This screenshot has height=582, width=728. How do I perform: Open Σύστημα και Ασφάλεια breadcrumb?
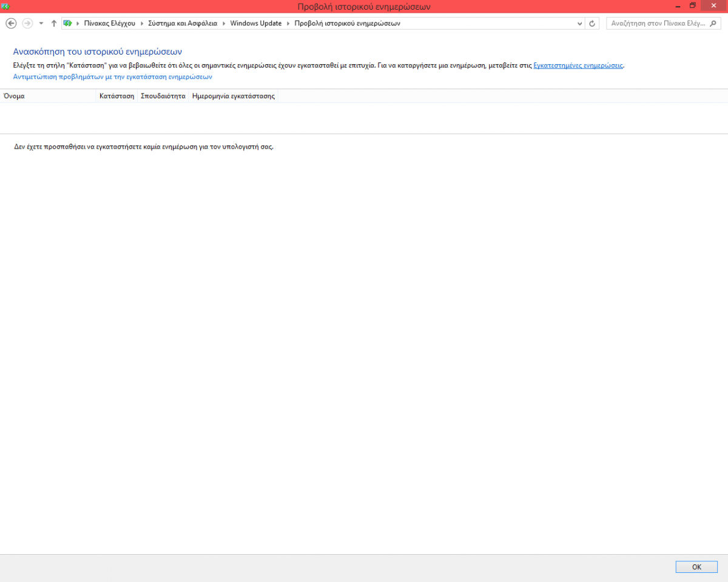(183, 24)
